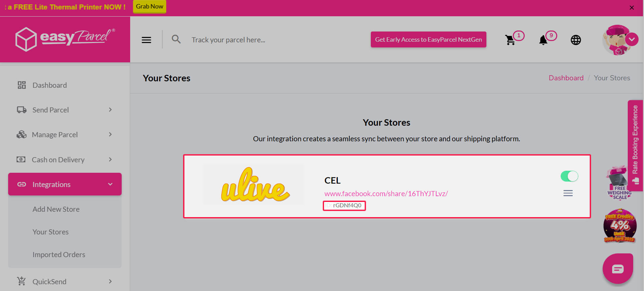Screen dimensions: 644x291
Task: Collapse the Integrations chevron
Action: (110, 184)
